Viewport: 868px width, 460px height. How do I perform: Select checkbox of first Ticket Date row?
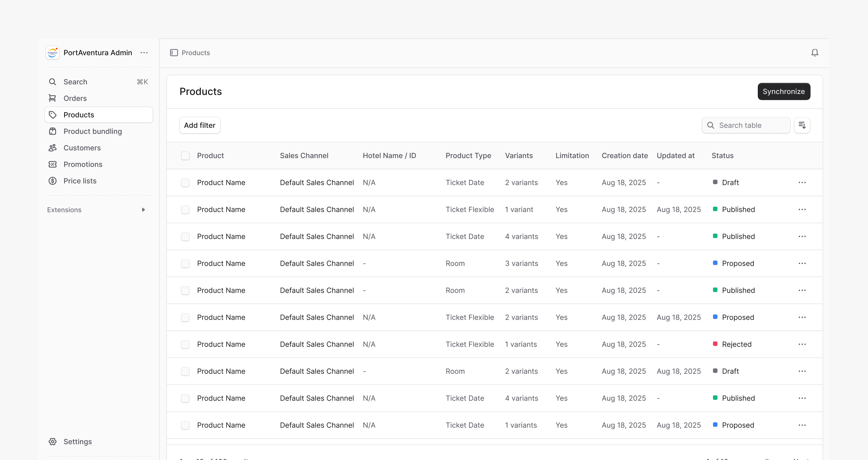(185, 182)
